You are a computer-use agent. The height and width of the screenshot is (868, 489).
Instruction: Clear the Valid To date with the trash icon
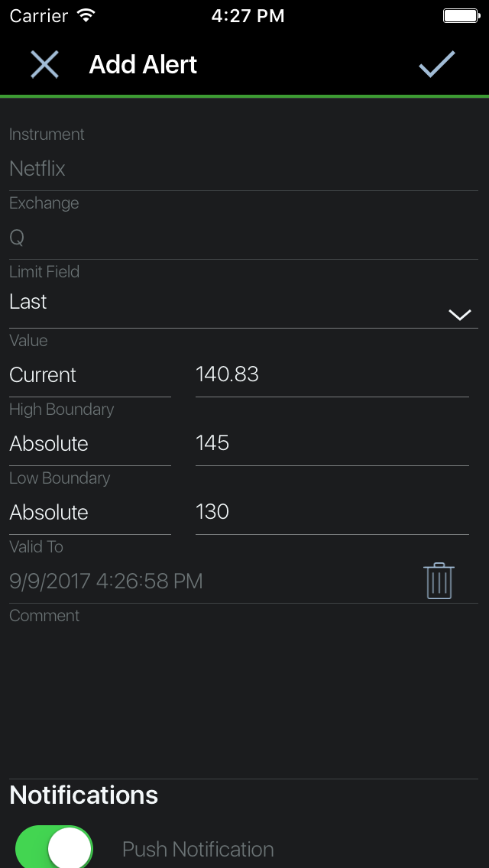pos(439,580)
